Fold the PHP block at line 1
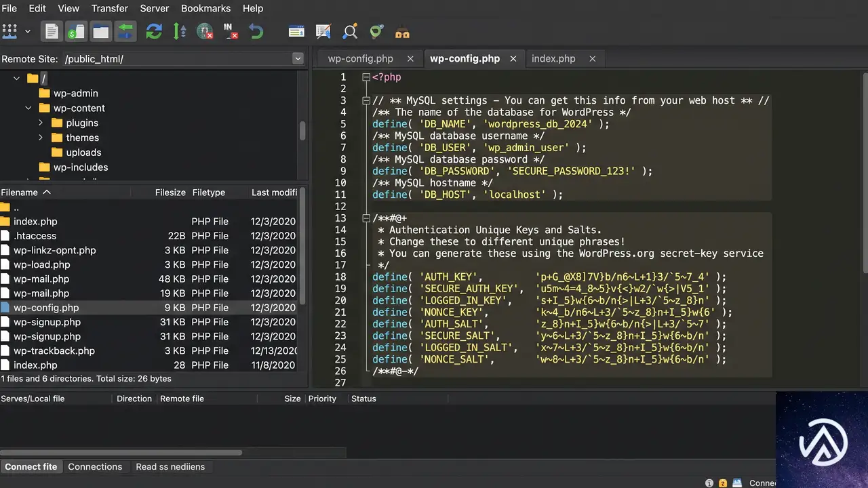868x488 pixels. pos(366,77)
